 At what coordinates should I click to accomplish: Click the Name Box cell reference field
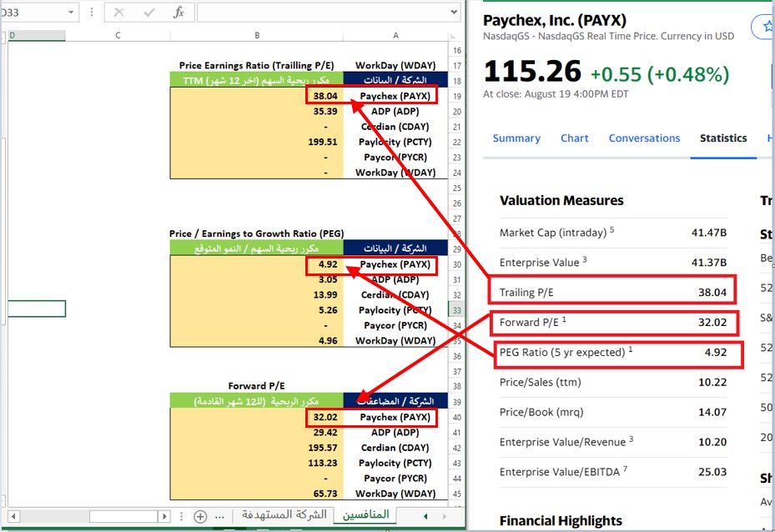[33, 13]
